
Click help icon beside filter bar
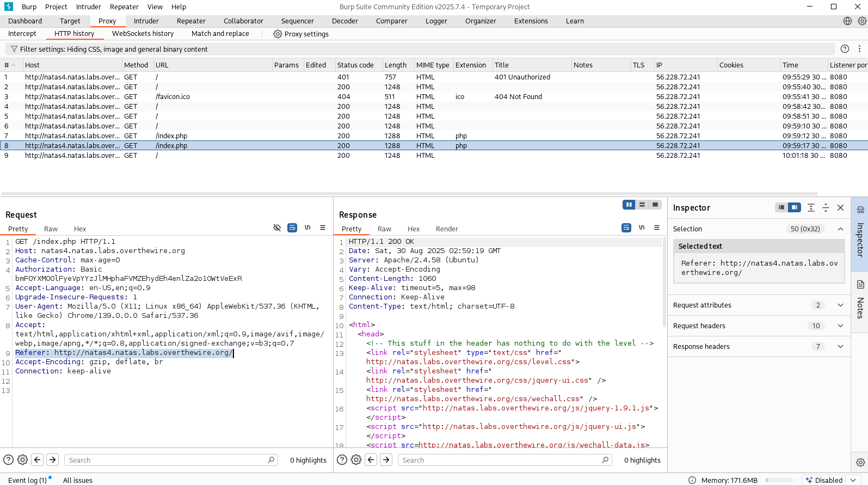[845, 49]
